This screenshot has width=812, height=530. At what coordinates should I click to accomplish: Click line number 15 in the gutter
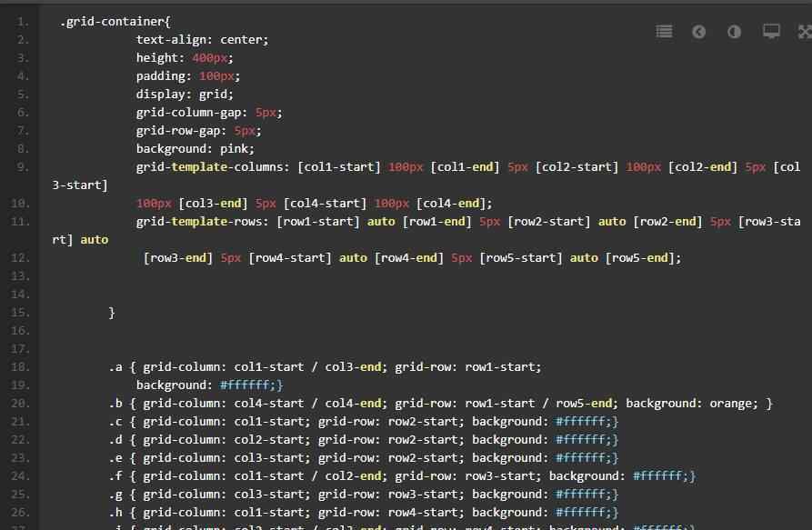[x=22, y=313]
